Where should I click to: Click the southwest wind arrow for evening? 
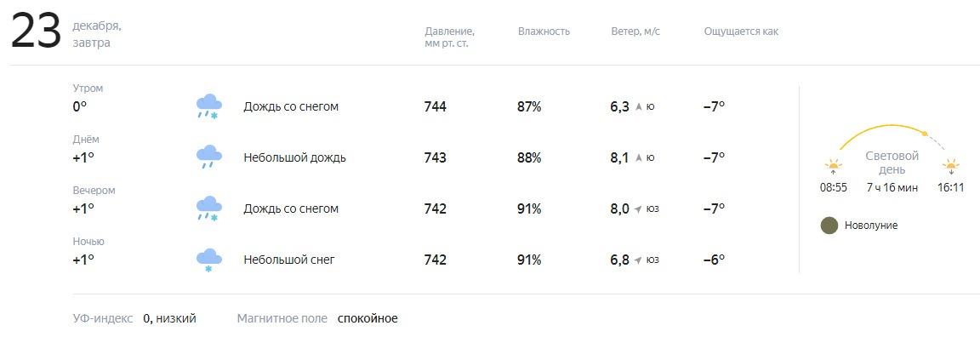(x=638, y=209)
